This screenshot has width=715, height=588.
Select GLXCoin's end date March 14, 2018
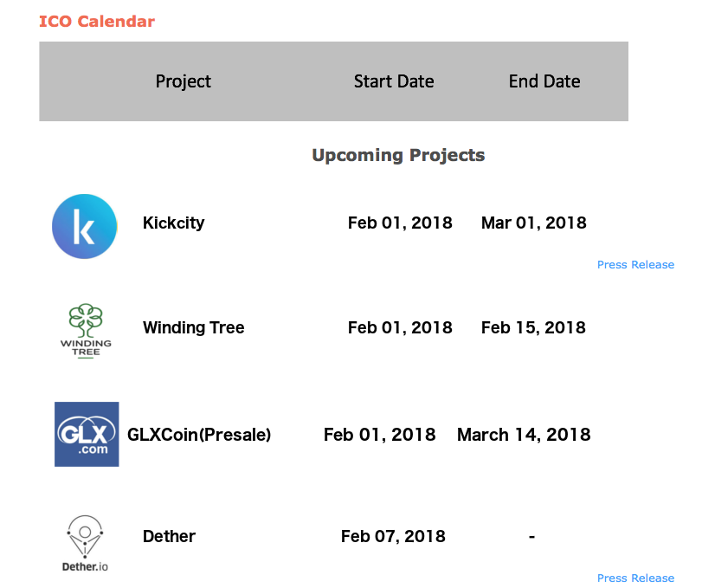524,434
